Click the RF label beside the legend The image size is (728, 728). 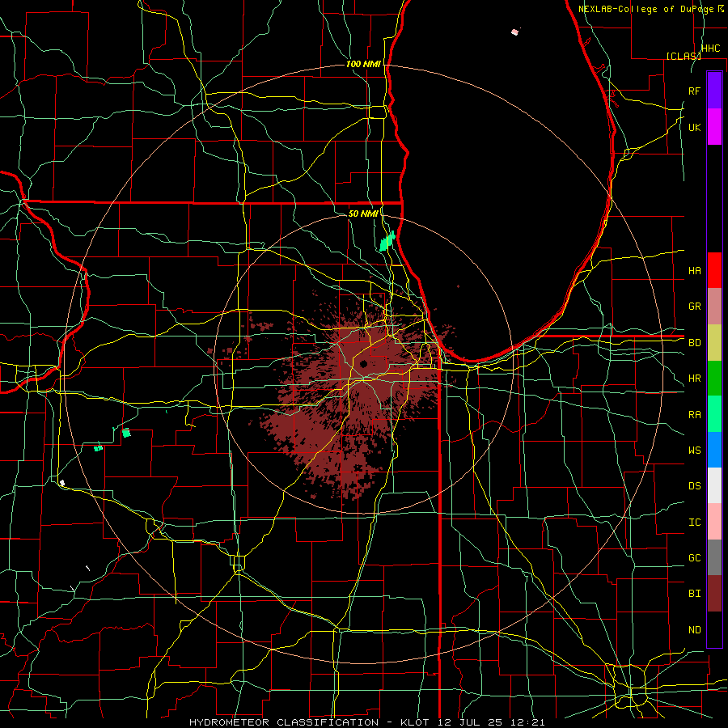(x=695, y=91)
